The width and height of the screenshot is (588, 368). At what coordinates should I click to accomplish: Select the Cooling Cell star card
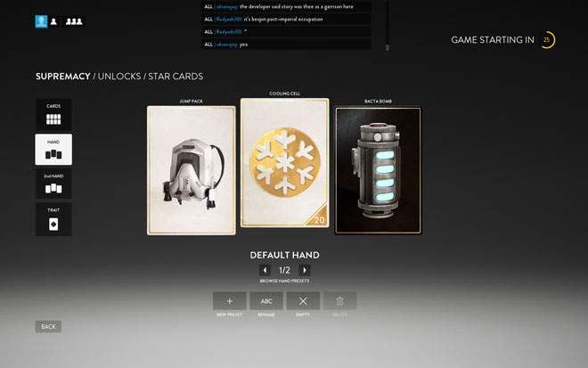point(284,163)
